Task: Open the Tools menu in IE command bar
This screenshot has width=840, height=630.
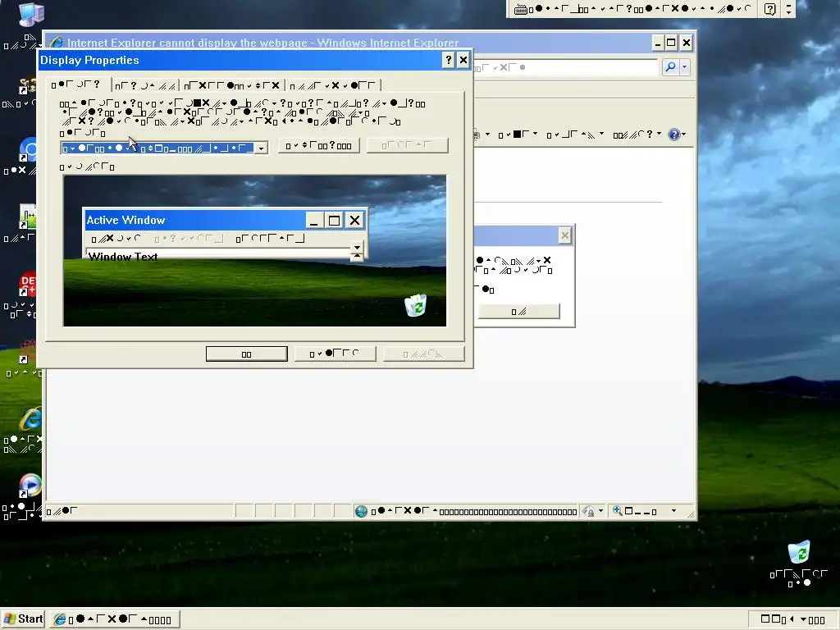Action: coord(637,135)
